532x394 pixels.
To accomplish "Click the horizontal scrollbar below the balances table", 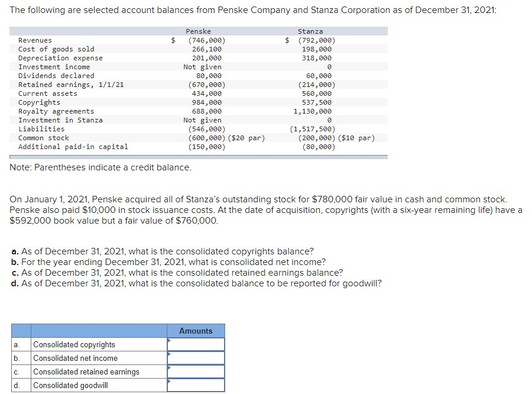I will 198,156.
